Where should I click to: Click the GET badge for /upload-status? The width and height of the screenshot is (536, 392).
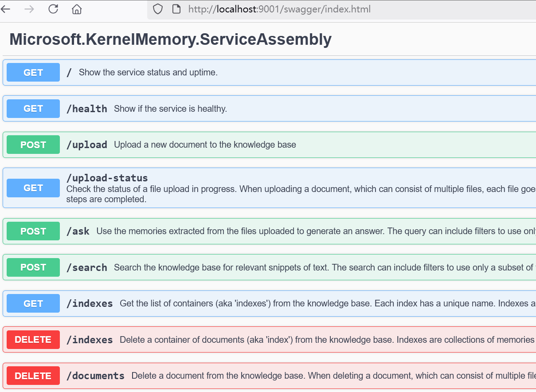(x=33, y=188)
